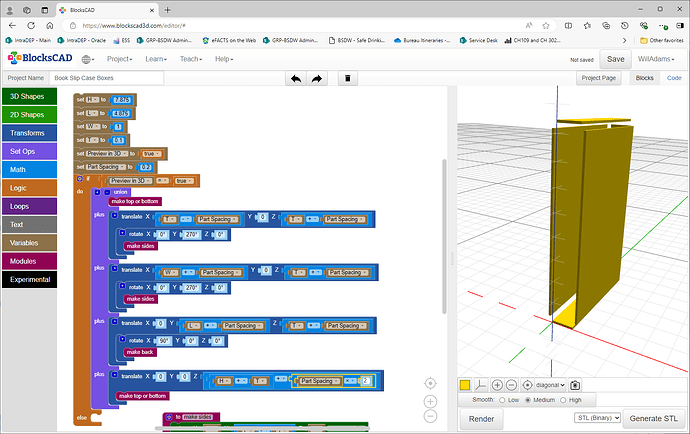Open the Learn menu
690x434 pixels.
pos(156,59)
